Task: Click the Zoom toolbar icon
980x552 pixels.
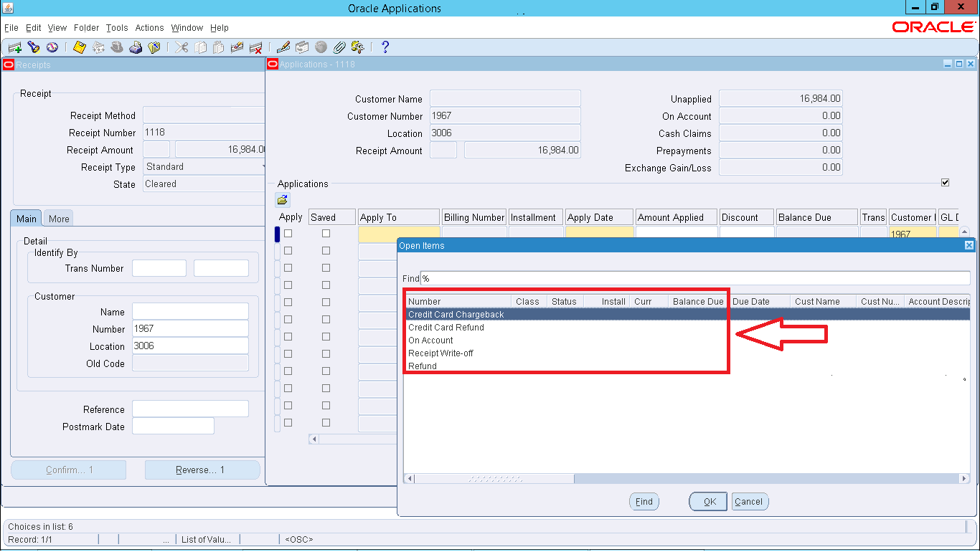Action: click(x=302, y=47)
